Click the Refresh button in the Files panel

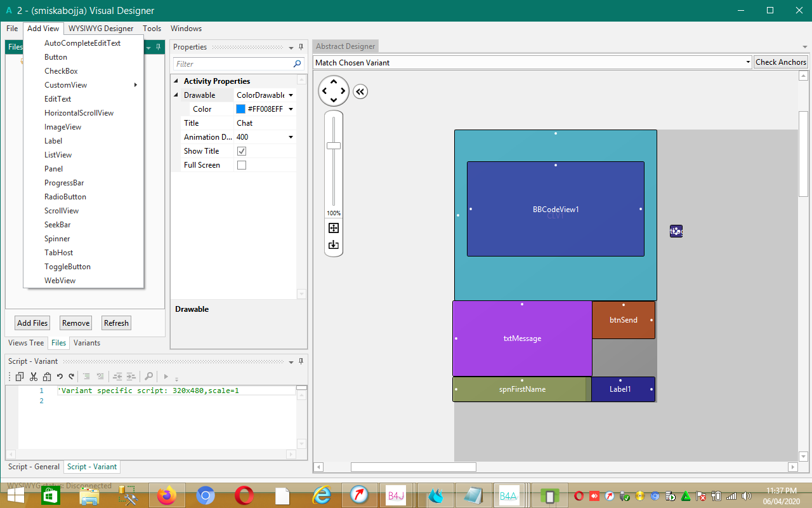(x=115, y=323)
